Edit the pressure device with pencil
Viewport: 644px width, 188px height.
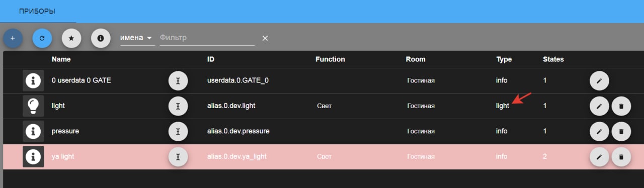599,131
